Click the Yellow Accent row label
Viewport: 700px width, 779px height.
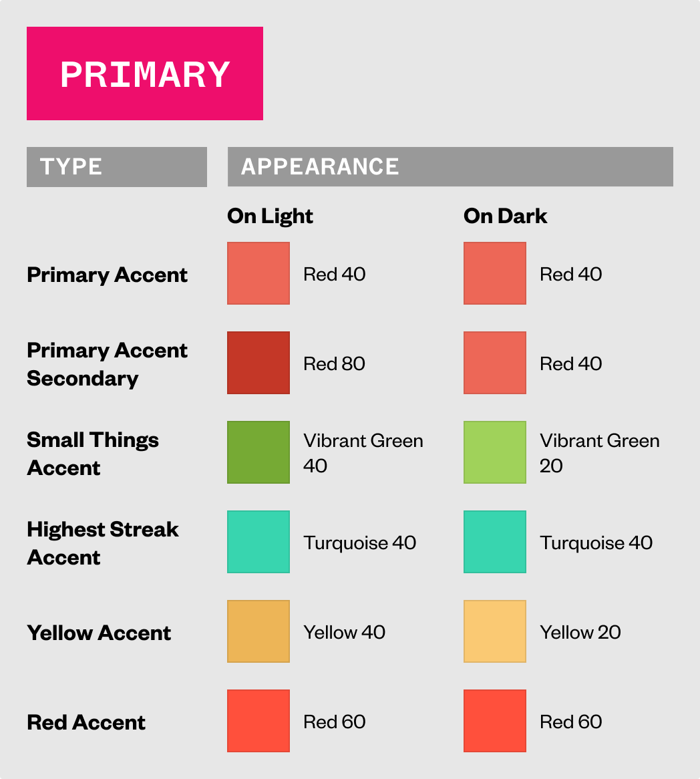99,633
